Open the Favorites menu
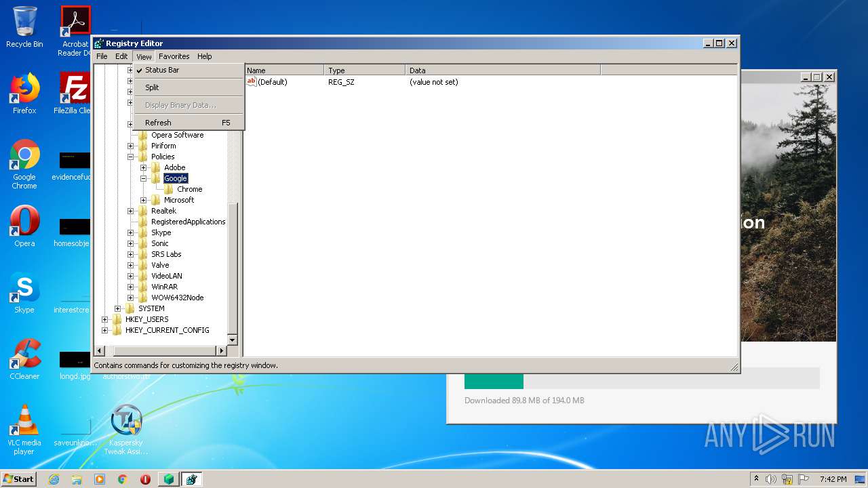868x488 pixels. click(174, 56)
